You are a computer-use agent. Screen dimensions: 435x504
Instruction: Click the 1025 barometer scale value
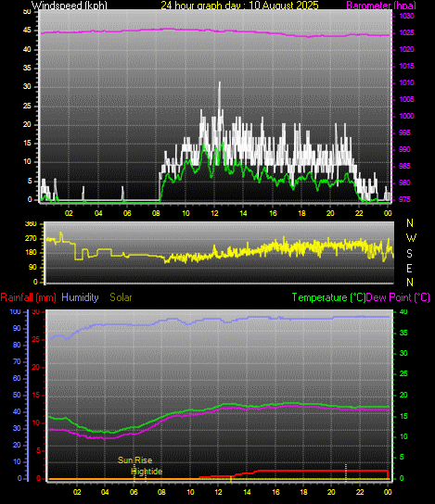click(x=406, y=32)
